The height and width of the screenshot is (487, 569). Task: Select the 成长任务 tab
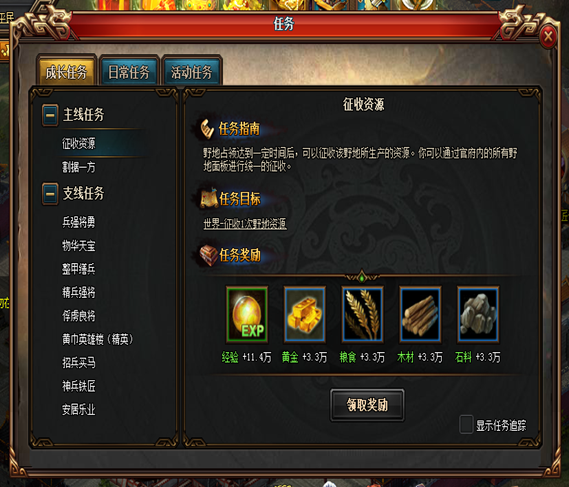pos(66,72)
